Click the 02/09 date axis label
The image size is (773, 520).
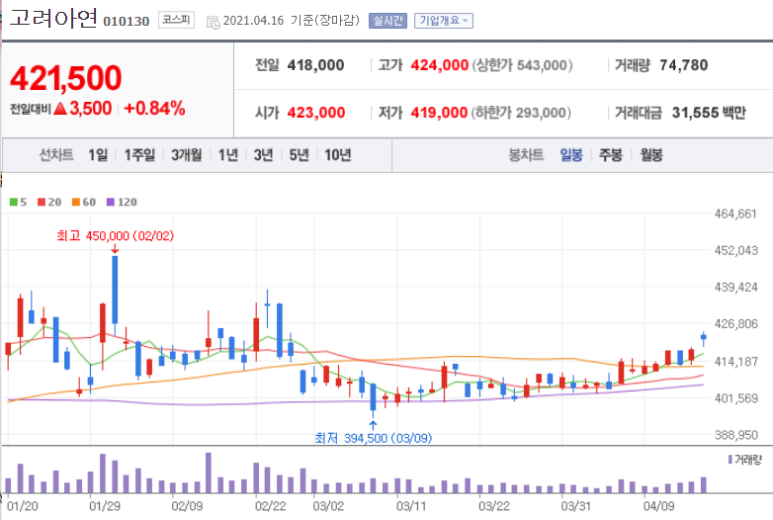(187, 506)
